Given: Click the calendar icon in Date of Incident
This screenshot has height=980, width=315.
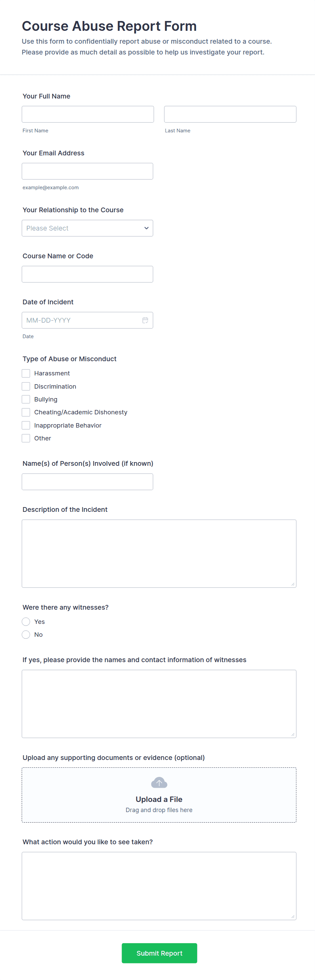Looking at the screenshot, I should coord(145,320).
